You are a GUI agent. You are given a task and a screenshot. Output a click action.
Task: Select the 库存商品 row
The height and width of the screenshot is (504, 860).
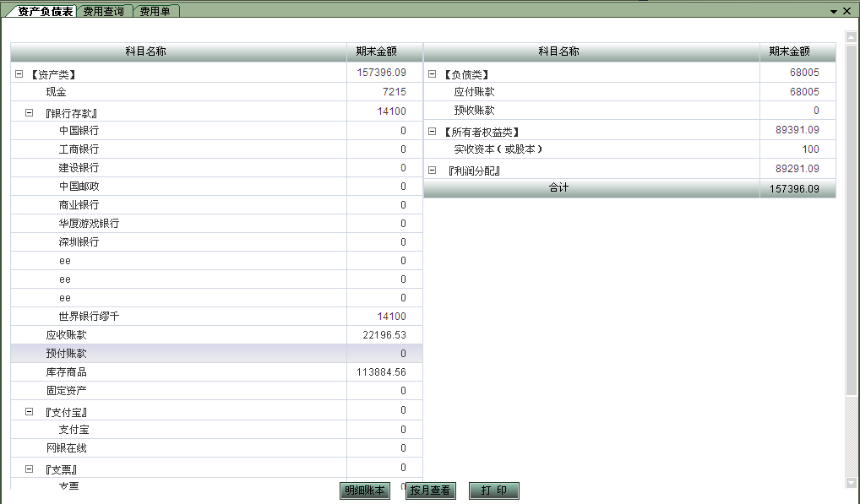coord(66,372)
